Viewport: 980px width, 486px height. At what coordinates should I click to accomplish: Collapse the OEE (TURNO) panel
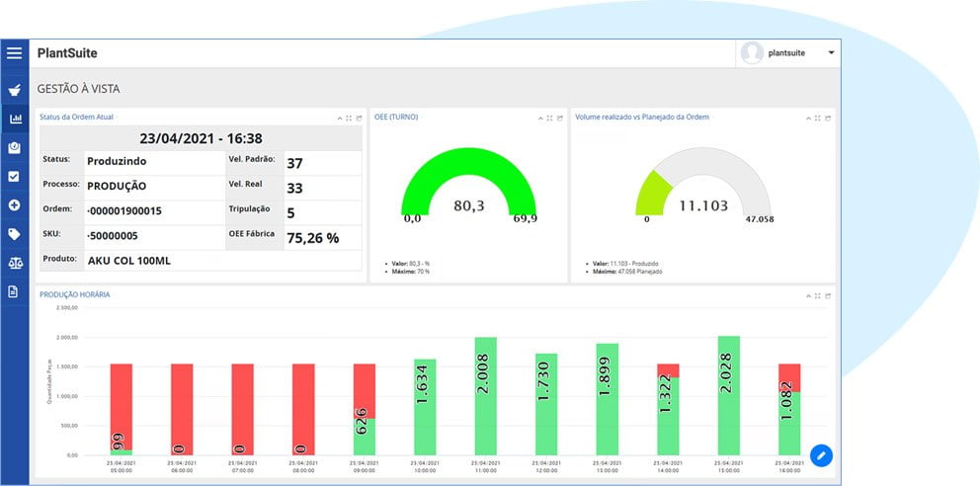pos(540,119)
